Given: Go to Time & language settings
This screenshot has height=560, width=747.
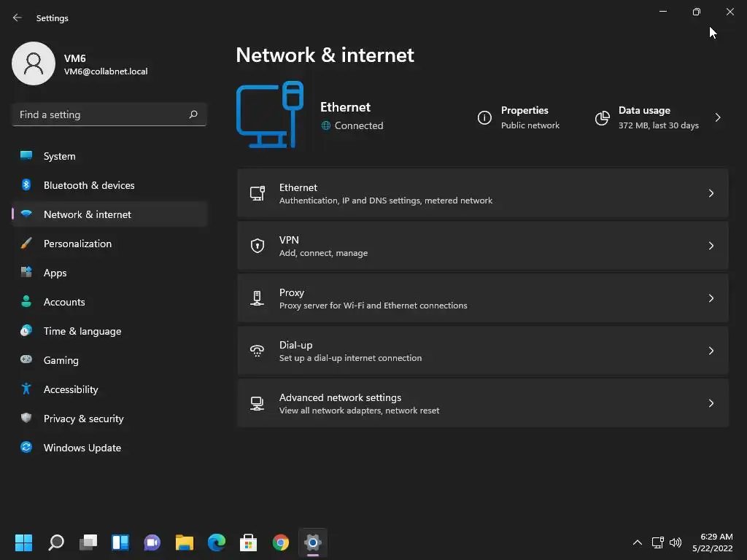Looking at the screenshot, I should (x=82, y=331).
